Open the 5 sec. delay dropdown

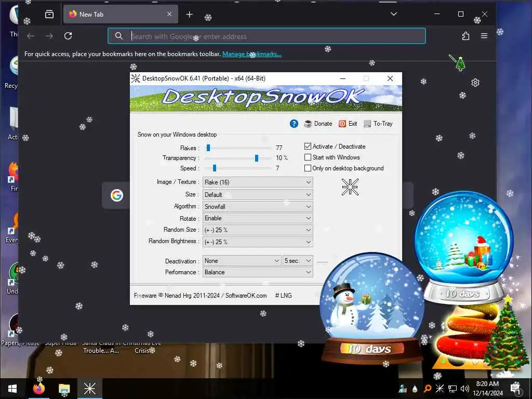point(298,261)
